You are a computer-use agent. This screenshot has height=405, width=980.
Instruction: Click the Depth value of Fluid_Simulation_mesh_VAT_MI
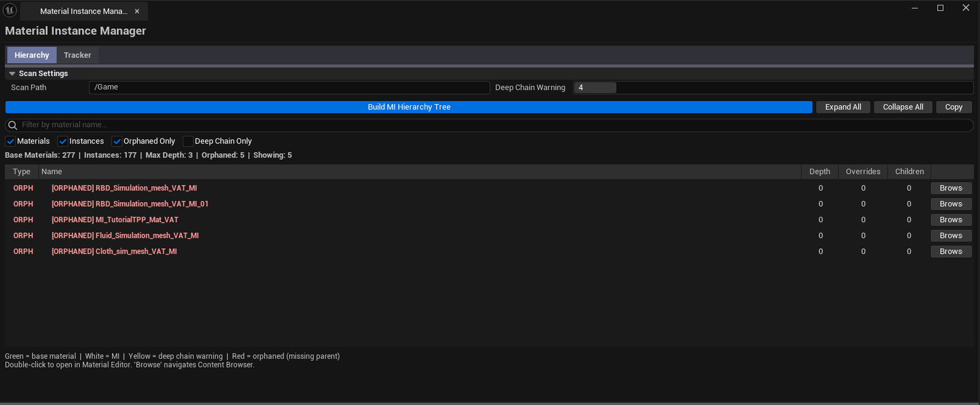(821, 236)
